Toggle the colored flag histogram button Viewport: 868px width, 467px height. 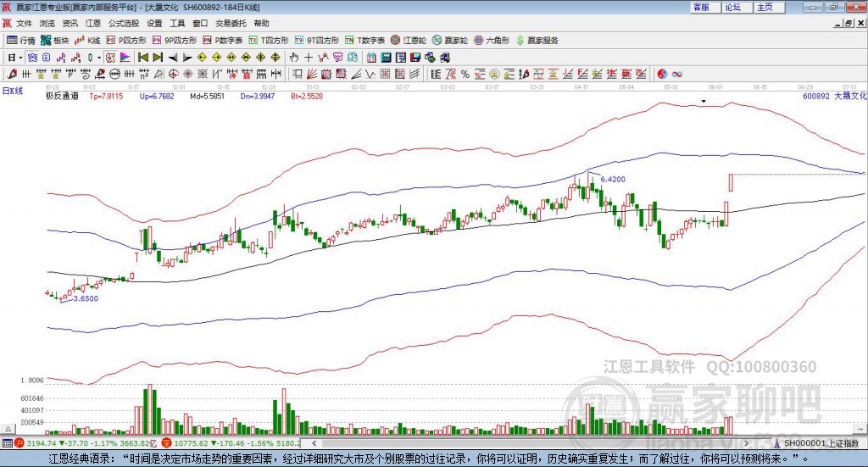(x=125, y=58)
